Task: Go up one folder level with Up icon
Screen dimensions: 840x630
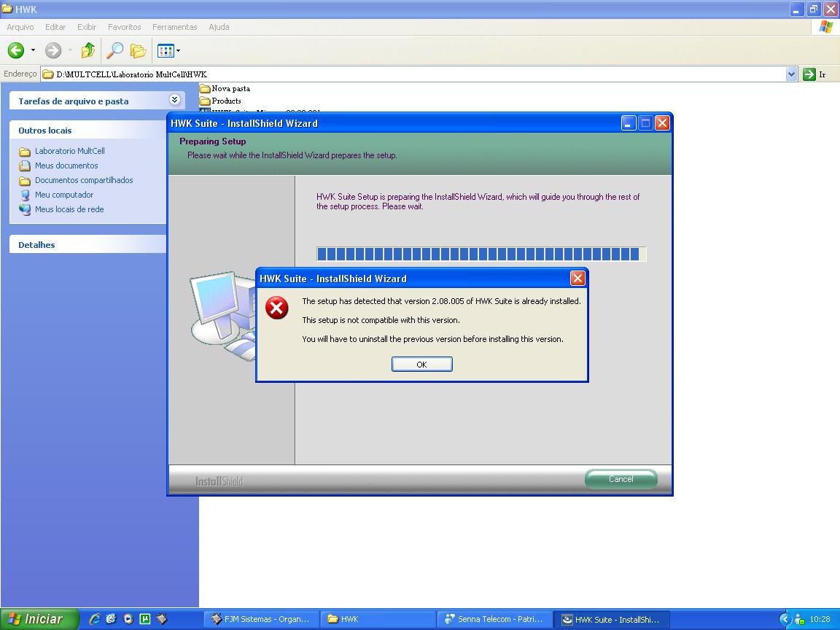Action: 88,50
